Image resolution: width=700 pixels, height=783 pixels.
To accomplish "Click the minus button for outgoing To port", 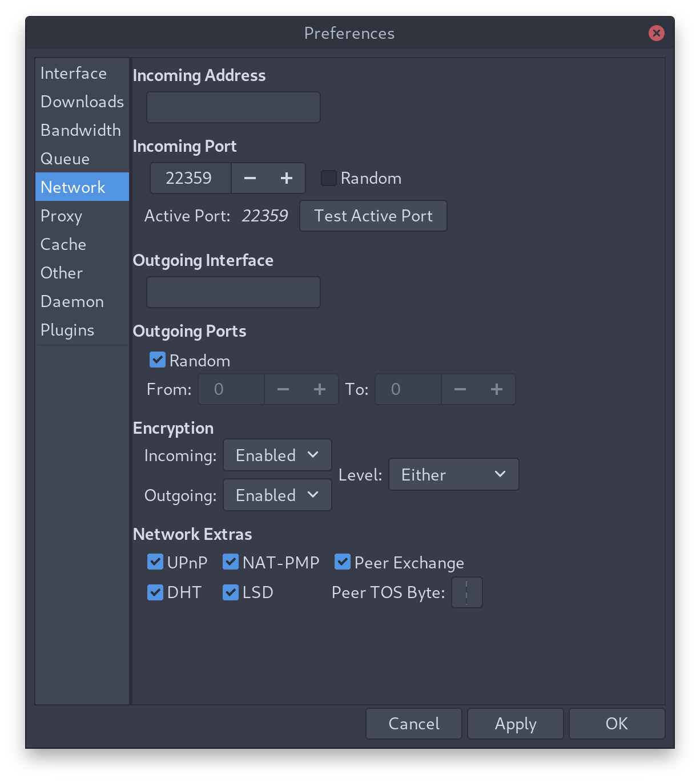I will [x=460, y=389].
